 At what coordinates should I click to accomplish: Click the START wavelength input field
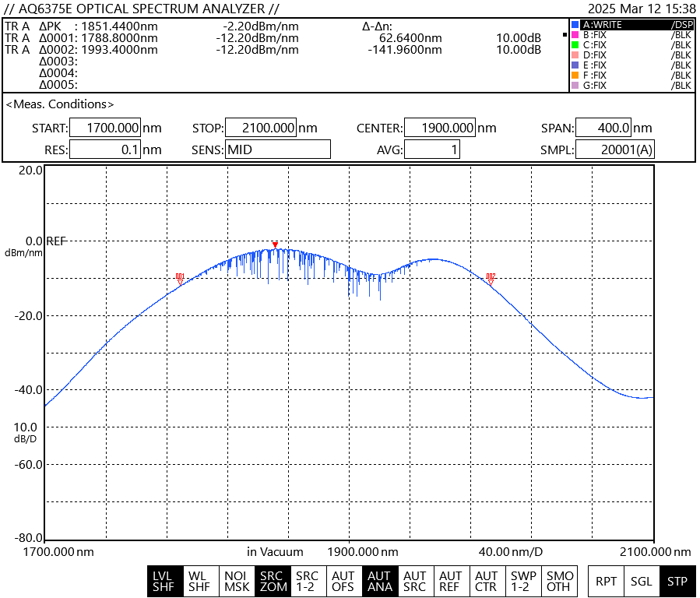(104, 128)
